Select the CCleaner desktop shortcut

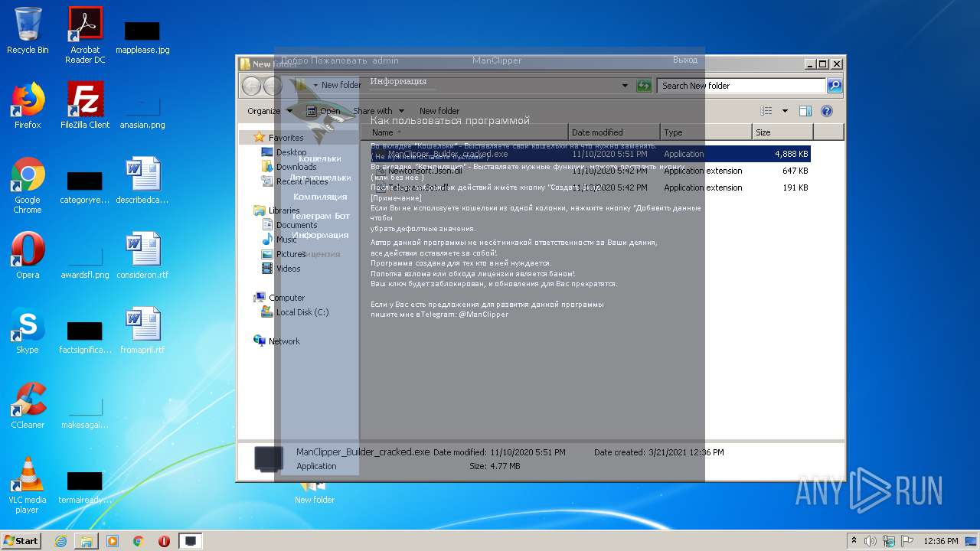(x=28, y=406)
